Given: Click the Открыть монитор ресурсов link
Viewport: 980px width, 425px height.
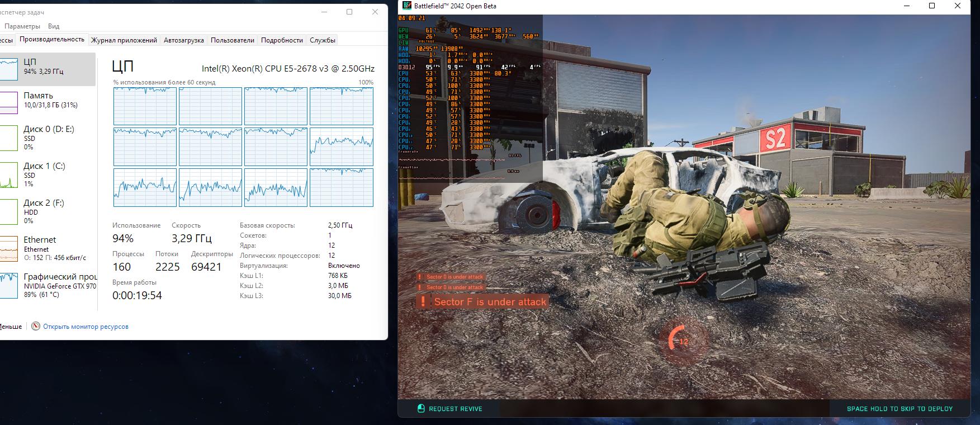Looking at the screenshot, I should coord(86,327).
